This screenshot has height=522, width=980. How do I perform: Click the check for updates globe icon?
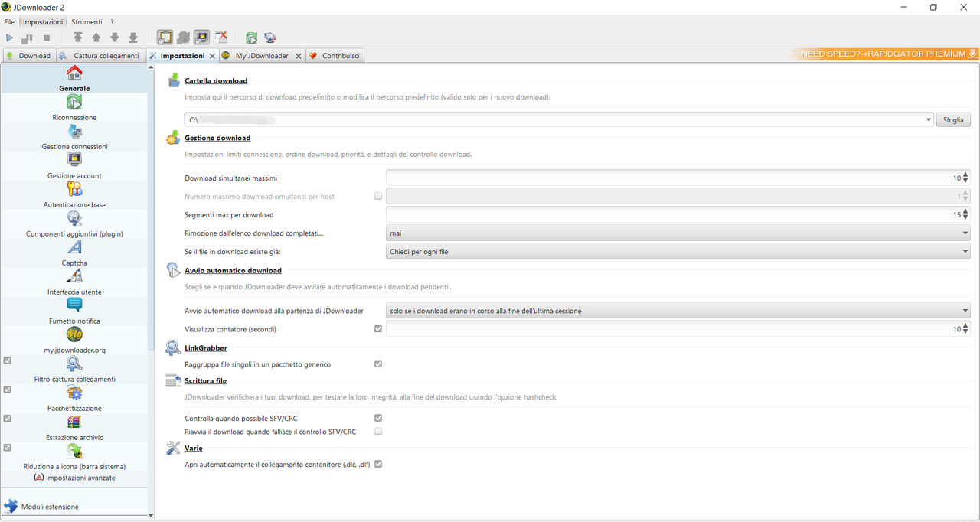pos(270,38)
